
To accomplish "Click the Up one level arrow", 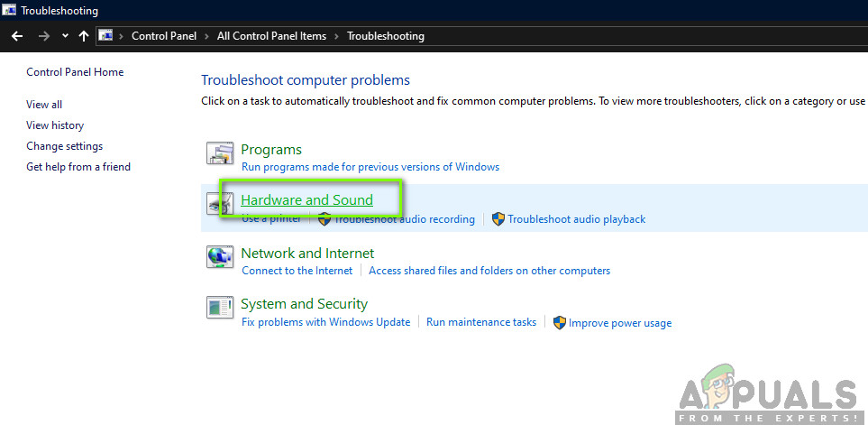I will coord(84,36).
